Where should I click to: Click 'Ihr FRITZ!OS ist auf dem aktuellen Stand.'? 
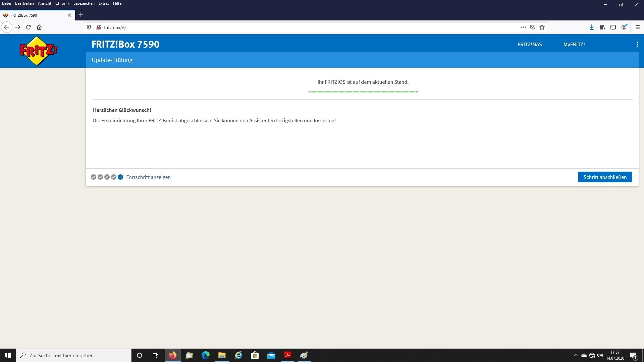tap(363, 82)
